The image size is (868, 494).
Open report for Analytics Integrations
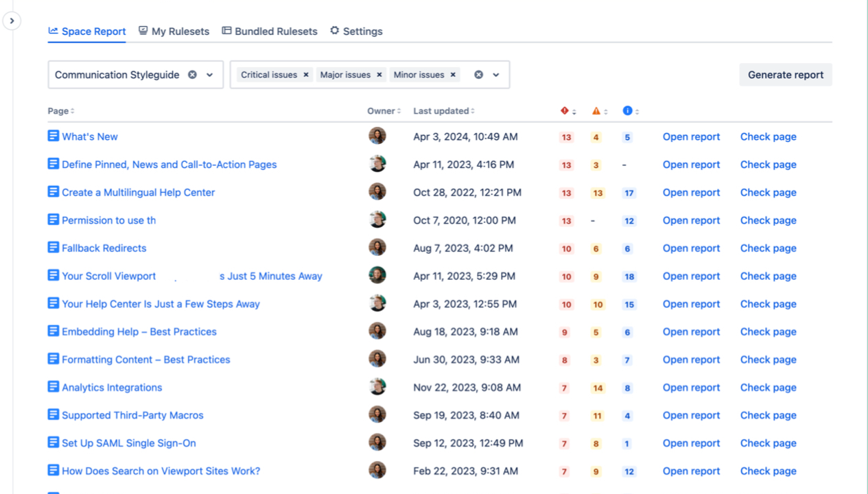pos(691,388)
